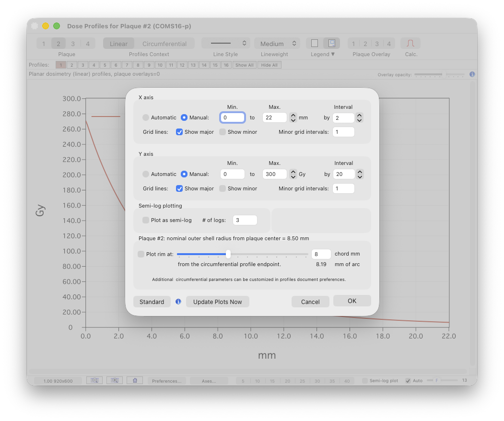Click the Calc. curve icon
This screenshot has height=421, width=504.
point(410,43)
